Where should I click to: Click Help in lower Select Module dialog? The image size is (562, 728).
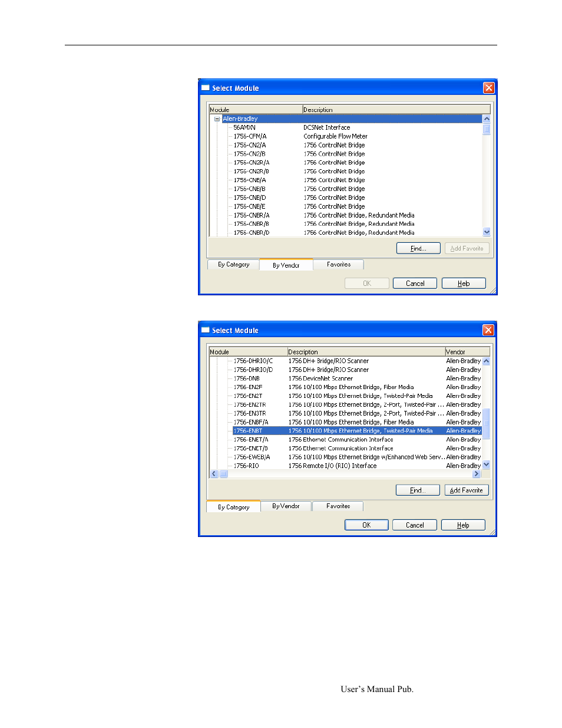pyautogui.click(x=463, y=525)
